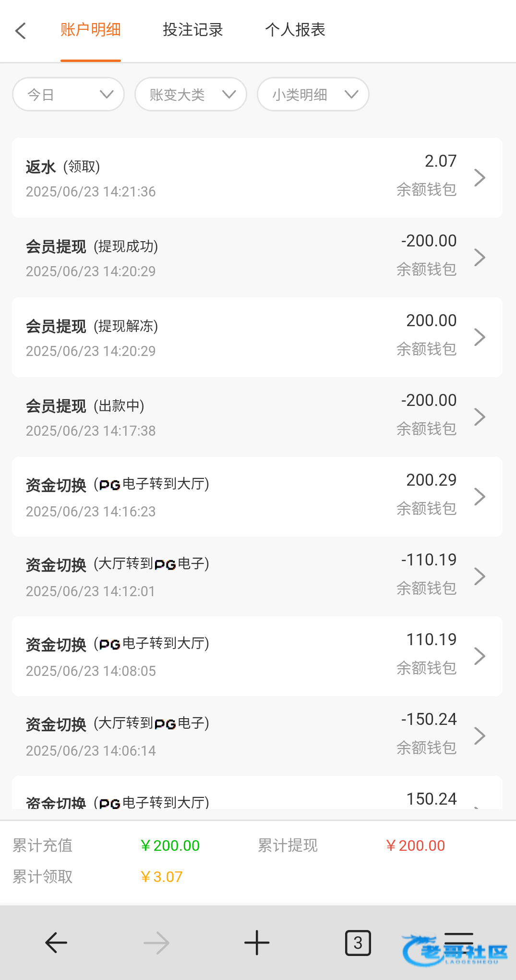Switch to the 个人报表 tab
The image size is (516, 980).
[x=295, y=30]
